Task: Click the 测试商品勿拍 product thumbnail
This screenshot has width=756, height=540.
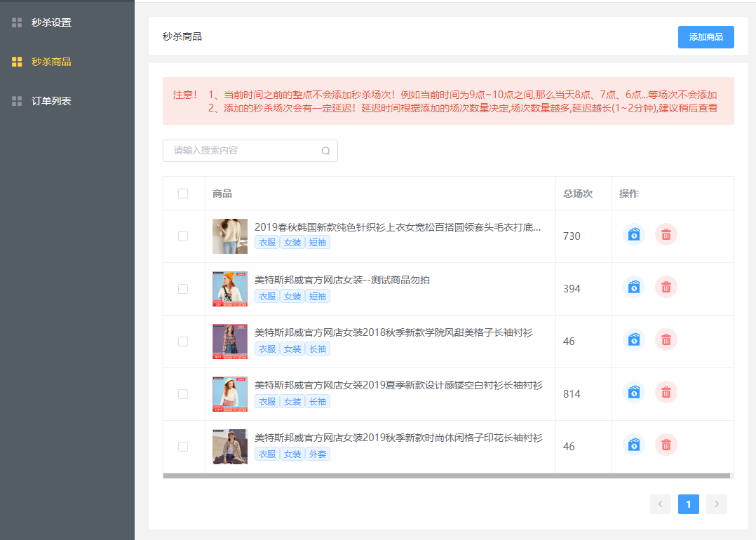Action: click(230, 289)
